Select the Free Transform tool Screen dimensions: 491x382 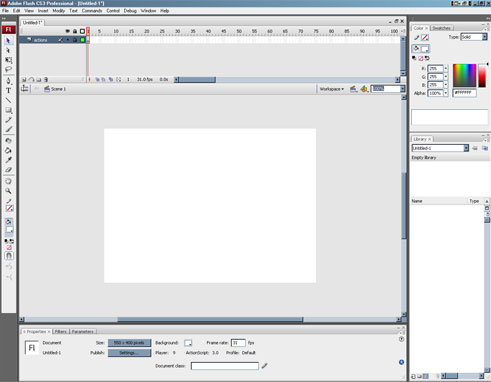pyautogui.click(x=8, y=60)
